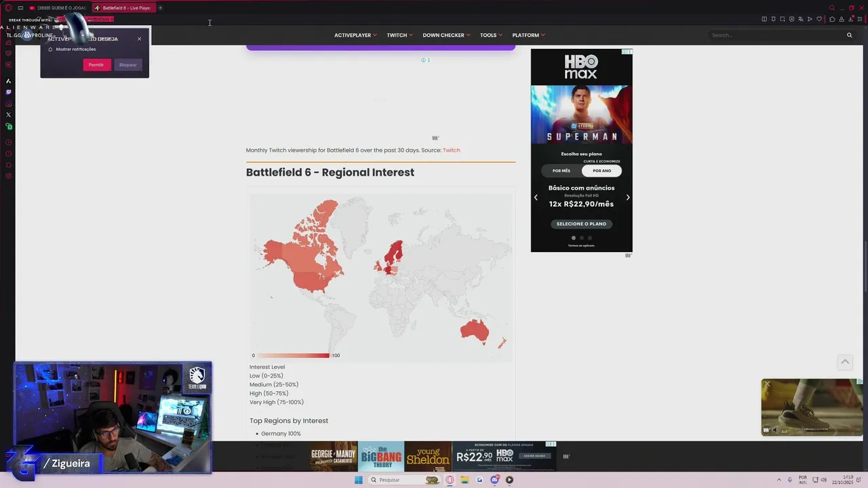The image size is (868, 488).
Task: Show hidden system tray icons
Action: tap(778, 480)
